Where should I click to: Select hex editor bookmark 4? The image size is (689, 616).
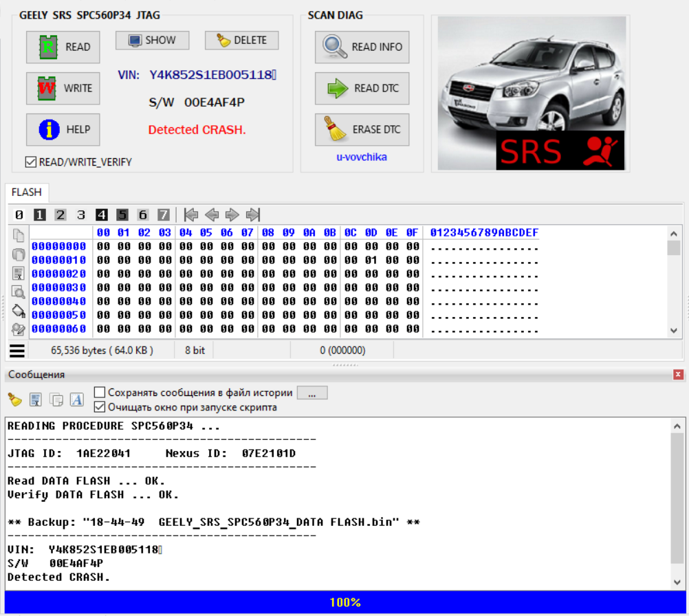(102, 215)
